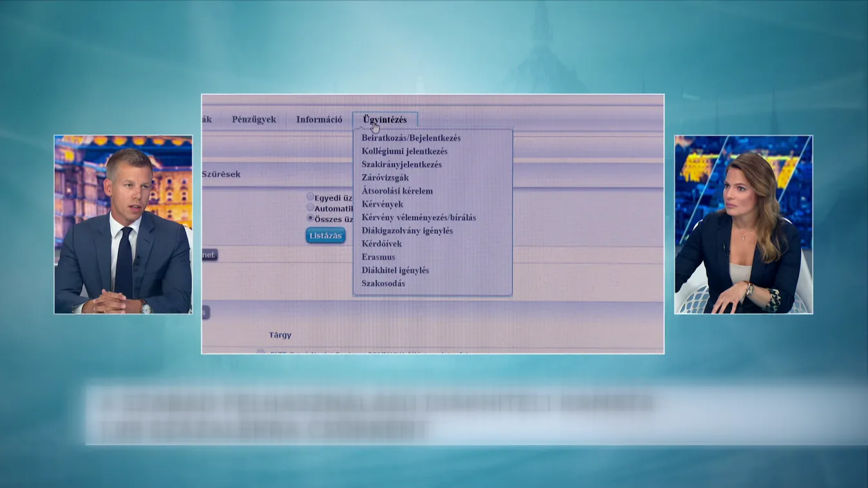Select the Egyedi üzenetek radio button
This screenshot has width=868, height=488.
[x=311, y=197]
